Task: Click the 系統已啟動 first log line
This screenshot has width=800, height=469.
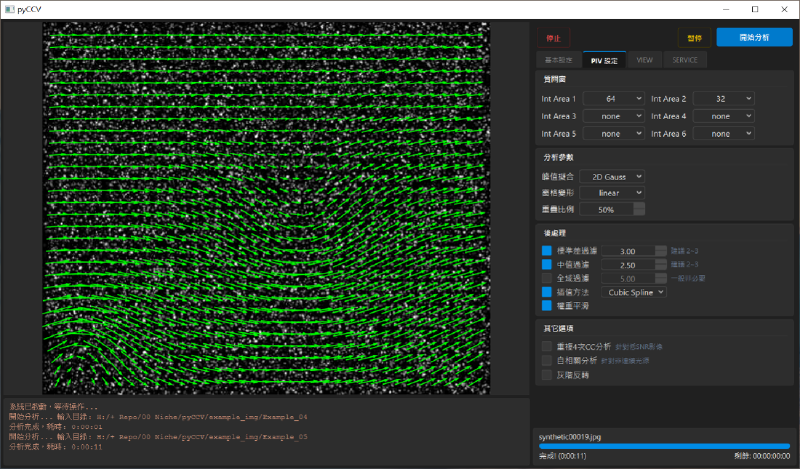Action: [53, 407]
